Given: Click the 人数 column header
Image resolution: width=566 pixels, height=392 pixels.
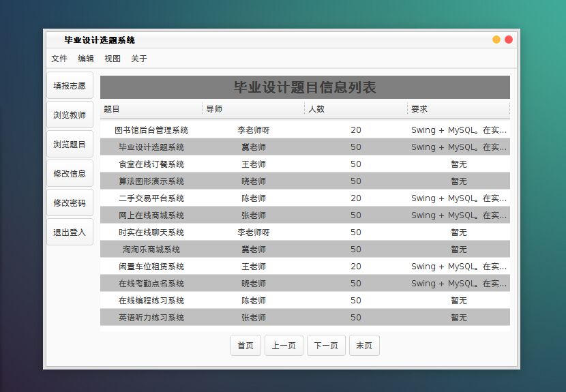Looking at the screenshot, I should 356,108.
